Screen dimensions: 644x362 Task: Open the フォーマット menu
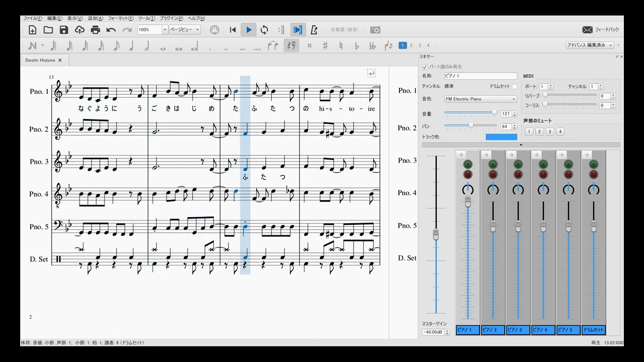tap(121, 19)
